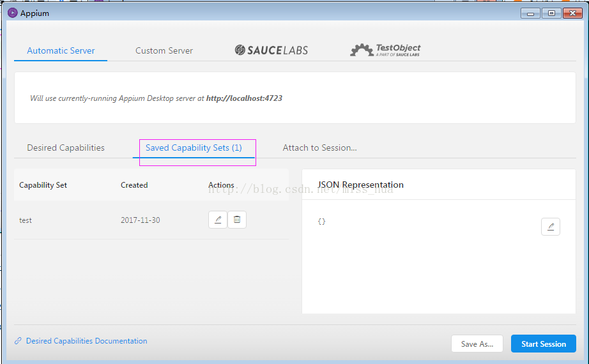This screenshot has height=364, width=589.
Task: Click the Start Session button
Action: point(544,344)
